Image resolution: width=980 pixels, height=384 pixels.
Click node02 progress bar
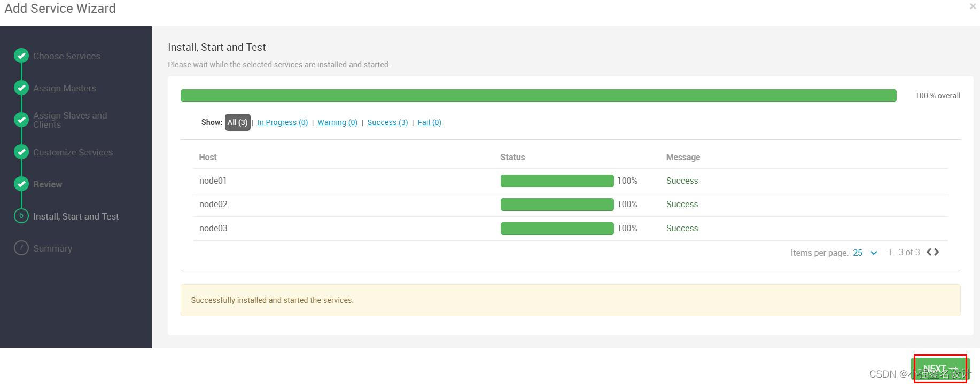(557, 205)
